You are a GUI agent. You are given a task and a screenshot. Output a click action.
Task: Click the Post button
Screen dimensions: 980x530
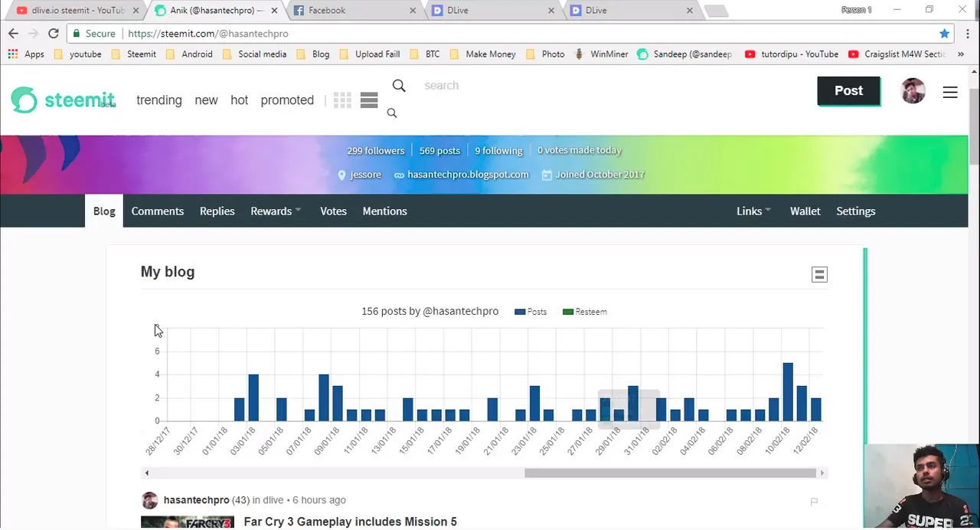[848, 90]
